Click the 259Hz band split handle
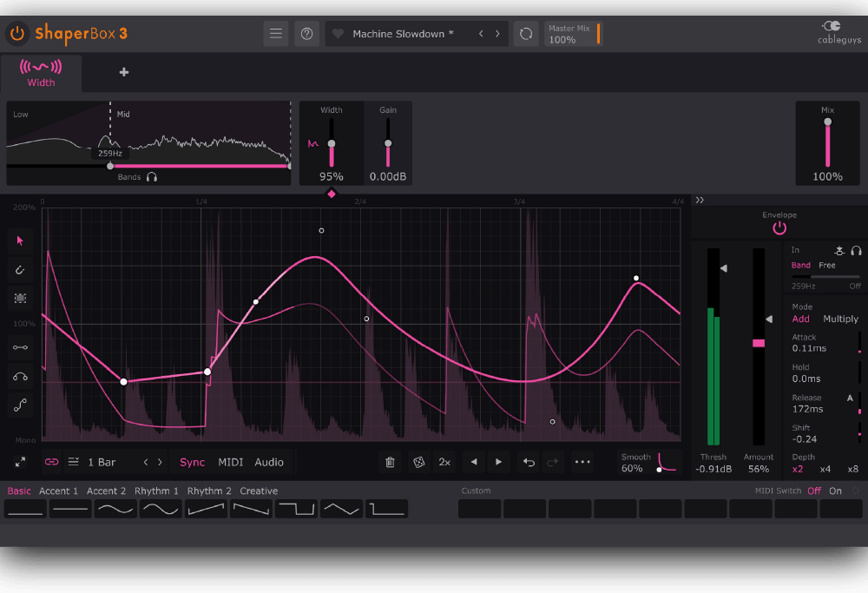868x593 pixels. [x=110, y=166]
